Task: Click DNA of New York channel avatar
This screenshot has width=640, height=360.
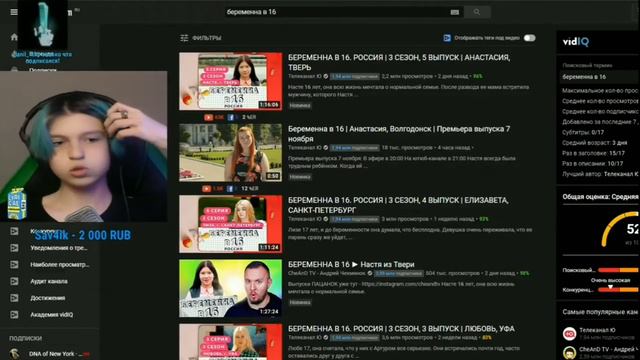Action: [14, 354]
